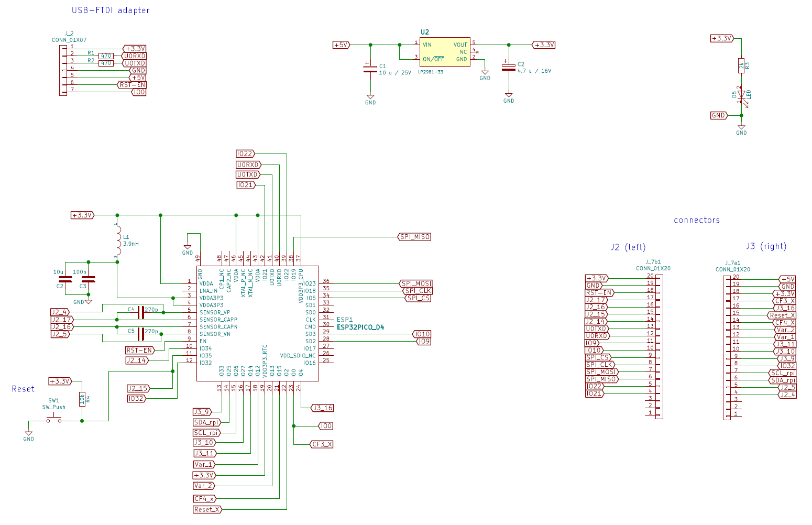
Task: Select the SDA_rpi label below the chip
Action: coord(207,422)
